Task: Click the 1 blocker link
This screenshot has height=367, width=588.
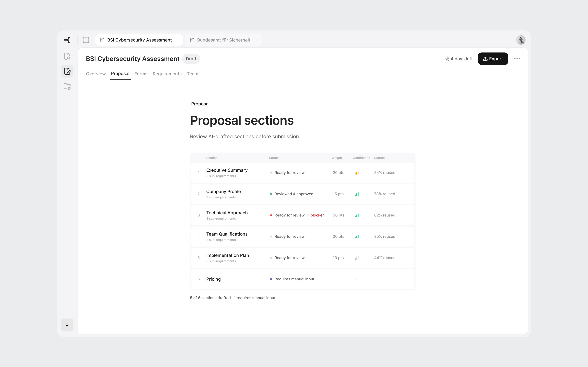Action: [316, 215]
